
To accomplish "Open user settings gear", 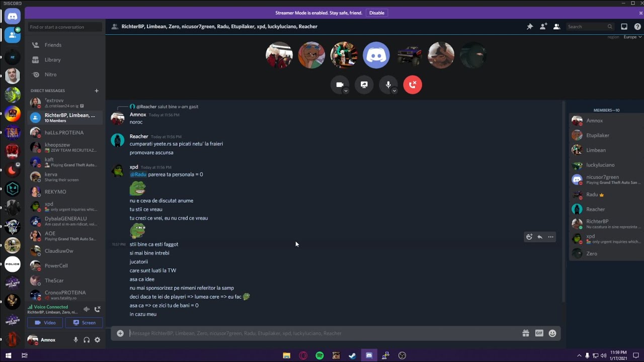I will click(97, 340).
